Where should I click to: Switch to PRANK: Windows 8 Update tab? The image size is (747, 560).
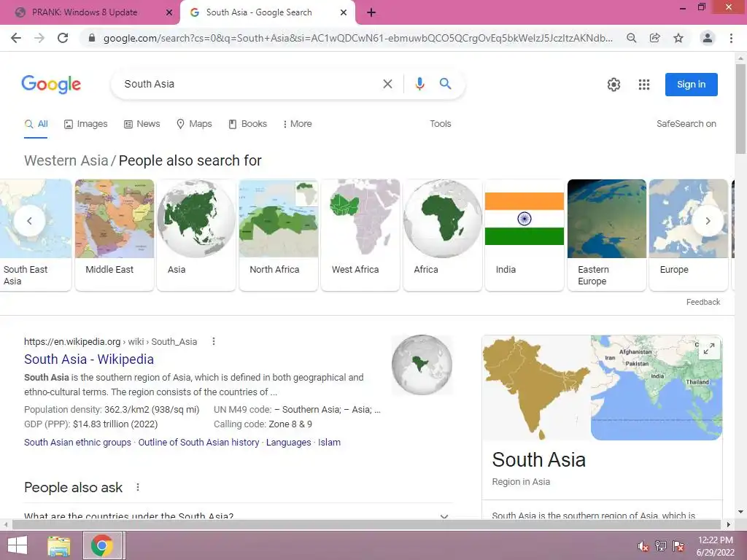click(85, 12)
